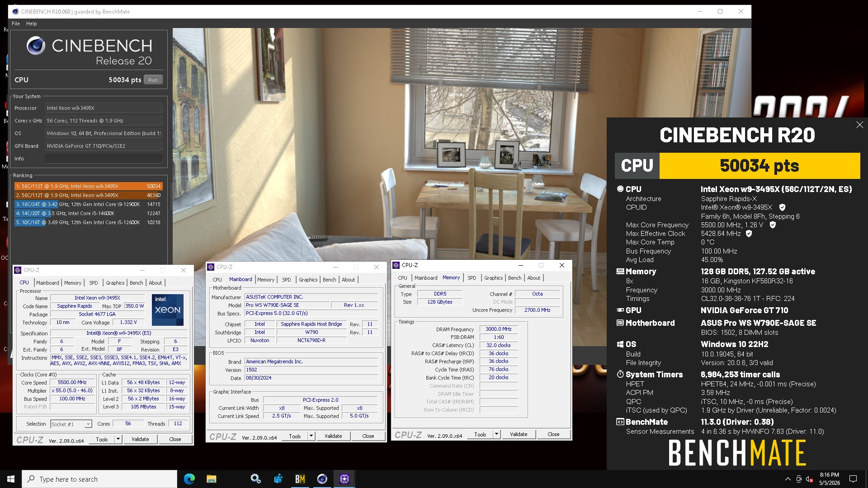Viewport: 868px width, 488px height.
Task: Click Tools button in left CPU-Z window
Action: tap(102, 439)
